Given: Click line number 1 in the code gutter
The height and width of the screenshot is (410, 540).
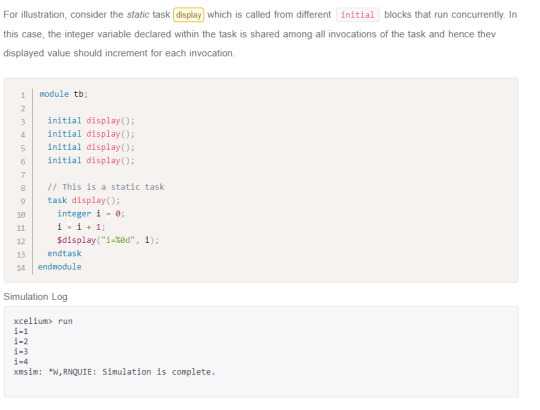Looking at the screenshot, I should click(23, 95).
